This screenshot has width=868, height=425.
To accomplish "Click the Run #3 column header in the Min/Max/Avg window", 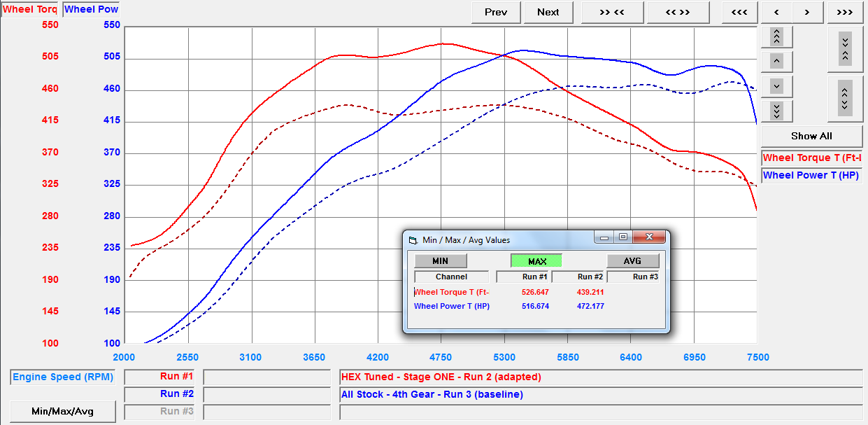I will coord(632,277).
